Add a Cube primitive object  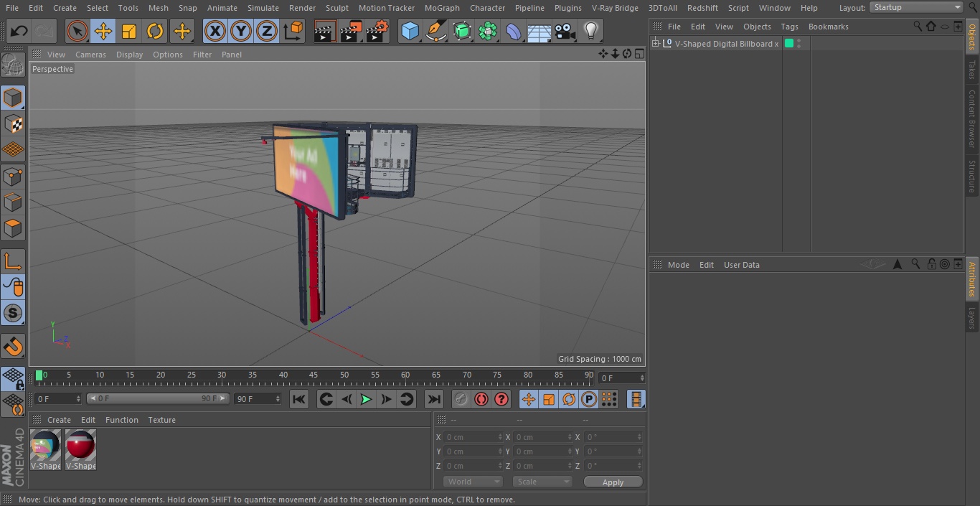[410, 31]
